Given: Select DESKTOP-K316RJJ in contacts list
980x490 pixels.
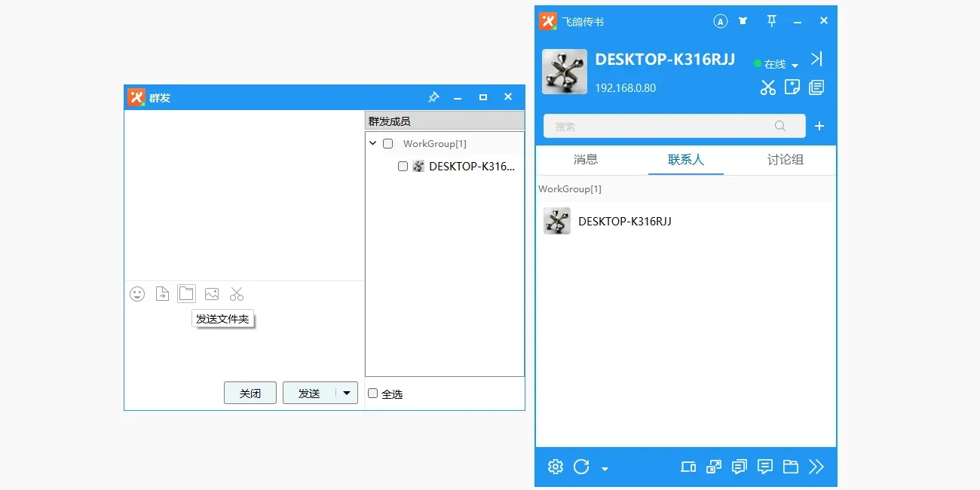Looking at the screenshot, I should click(x=686, y=221).
